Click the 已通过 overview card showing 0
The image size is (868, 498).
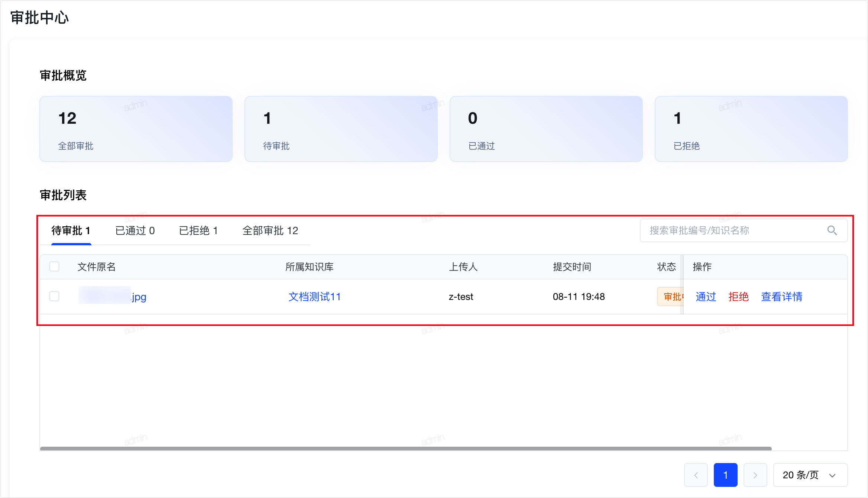tap(546, 129)
